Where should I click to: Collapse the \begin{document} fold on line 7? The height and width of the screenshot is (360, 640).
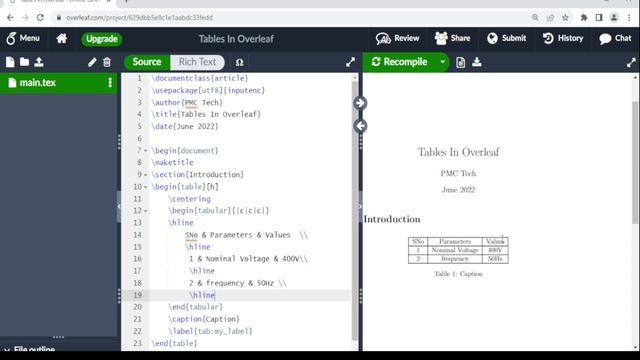(x=146, y=151)
